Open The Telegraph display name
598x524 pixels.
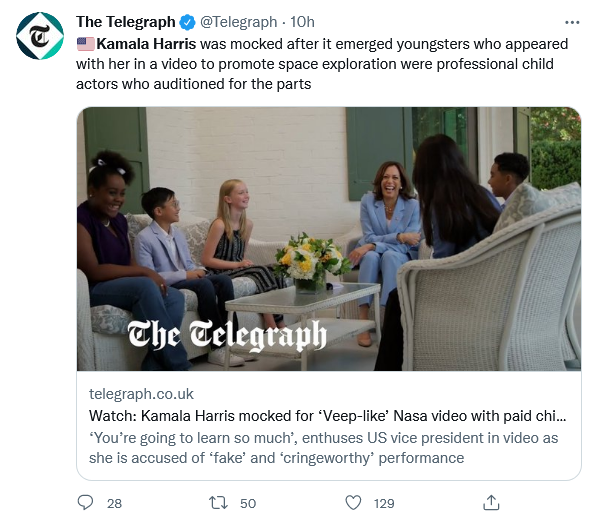pos(125,22)
